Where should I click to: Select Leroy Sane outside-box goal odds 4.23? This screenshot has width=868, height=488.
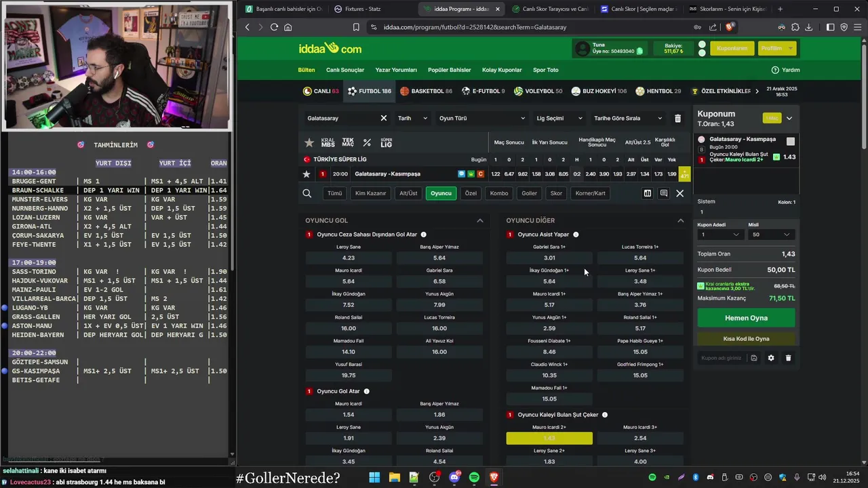(x=349, y=258)
